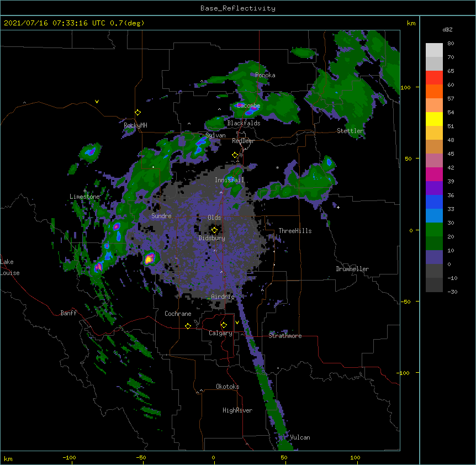The width and height of the screenshot is (476, 465).
Task: Click the white plus marker northwest of Drumheller
Action: [x=338, y=207]
